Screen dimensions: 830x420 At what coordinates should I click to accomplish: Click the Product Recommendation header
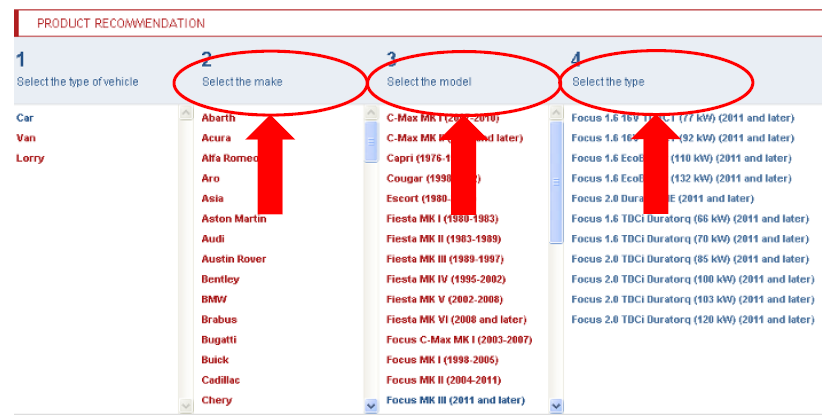click(x=121, y=23)
